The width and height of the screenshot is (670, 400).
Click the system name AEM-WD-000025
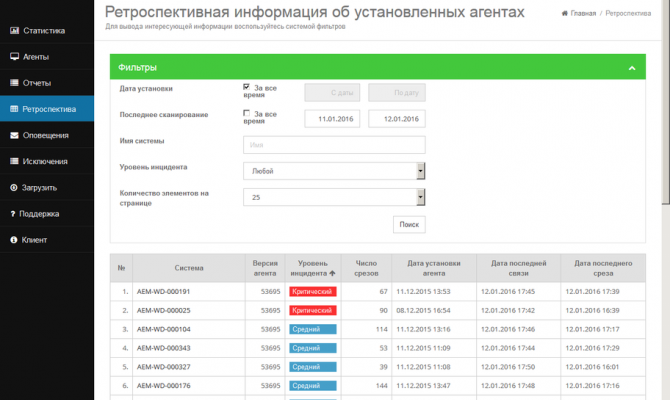(x=163, y=310)
